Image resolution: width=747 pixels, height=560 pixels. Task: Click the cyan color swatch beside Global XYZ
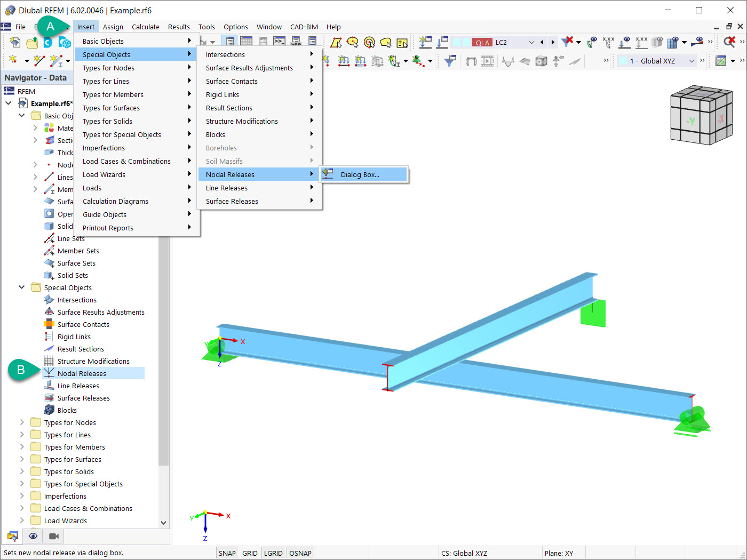click(622, 61)
